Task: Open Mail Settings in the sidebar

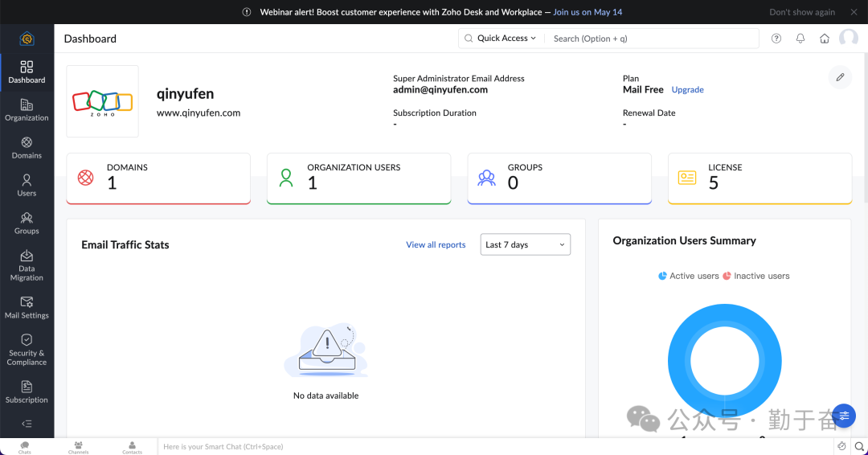Action: (x=27, y=307)
